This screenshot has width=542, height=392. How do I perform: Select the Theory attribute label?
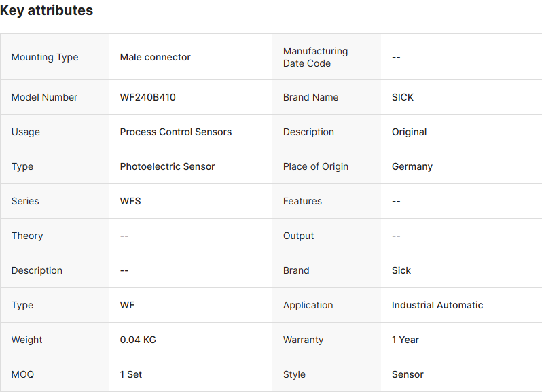point(27,236)
